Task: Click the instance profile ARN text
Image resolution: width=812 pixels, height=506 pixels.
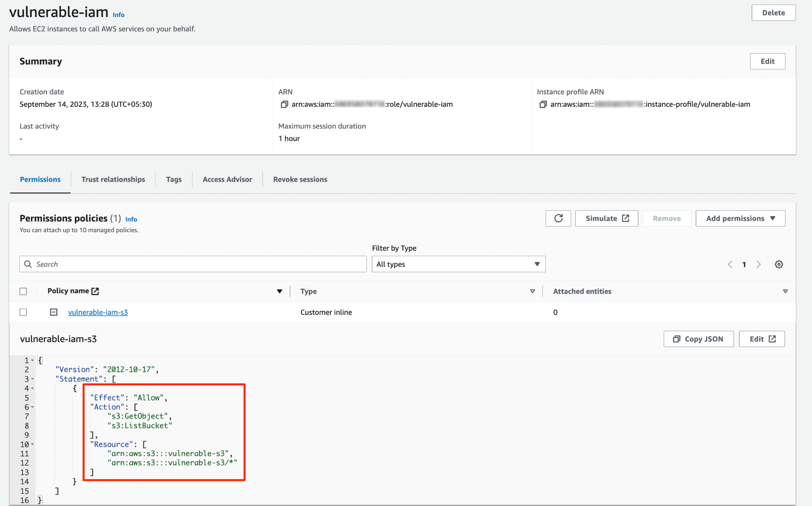Action: click(650, 104)
